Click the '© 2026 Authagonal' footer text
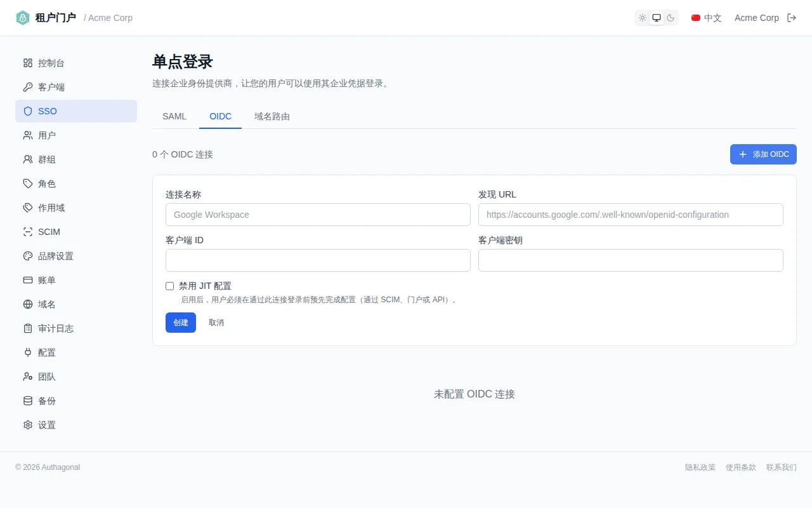Image resolution: width=812 pixels, height=508 pixels. [48, 467]
